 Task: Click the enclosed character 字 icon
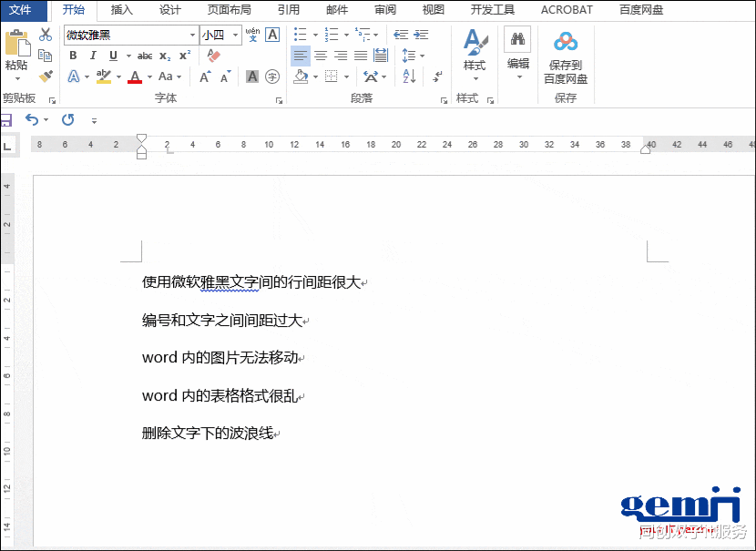272,77
